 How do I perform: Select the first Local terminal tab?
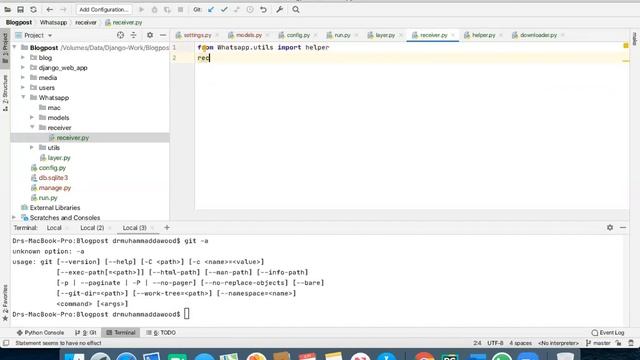pos(54,228)
